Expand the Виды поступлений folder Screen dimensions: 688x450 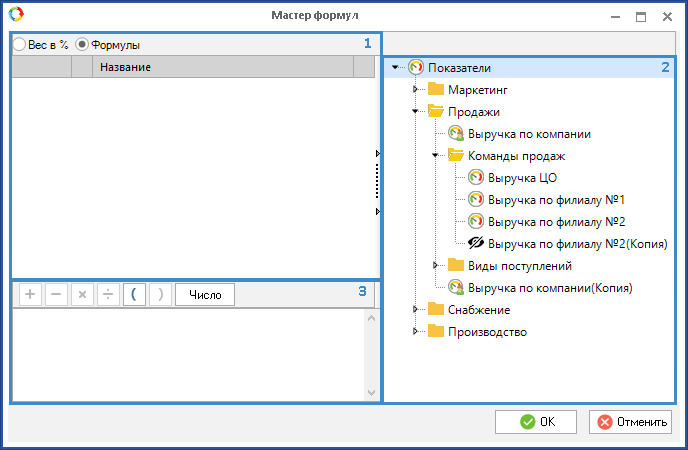point(436,266)
